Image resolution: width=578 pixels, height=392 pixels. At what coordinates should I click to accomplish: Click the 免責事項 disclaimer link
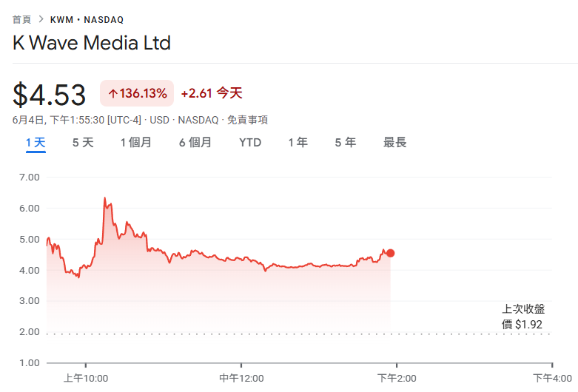point(247,120)
